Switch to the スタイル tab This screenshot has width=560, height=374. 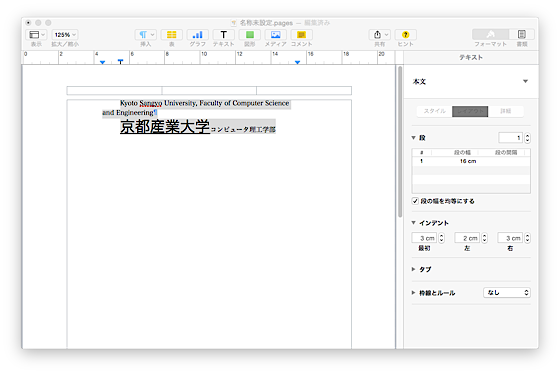pyautogui.click(x=434, y=111)
